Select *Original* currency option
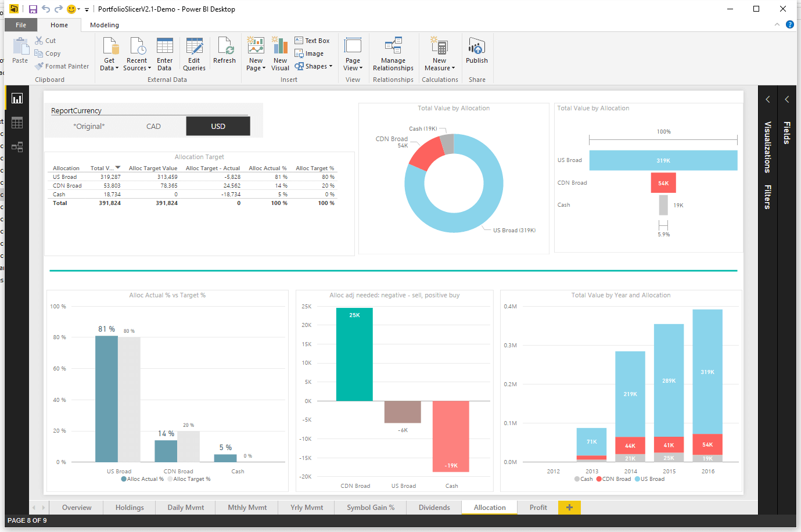This screenshot has height=532, width=801. point(89,126)
